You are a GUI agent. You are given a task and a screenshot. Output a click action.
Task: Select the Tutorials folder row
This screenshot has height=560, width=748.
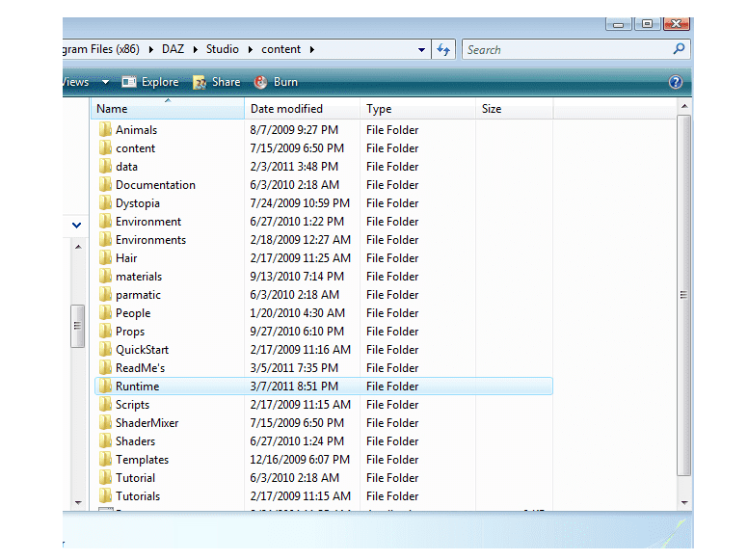coord(138,496)
